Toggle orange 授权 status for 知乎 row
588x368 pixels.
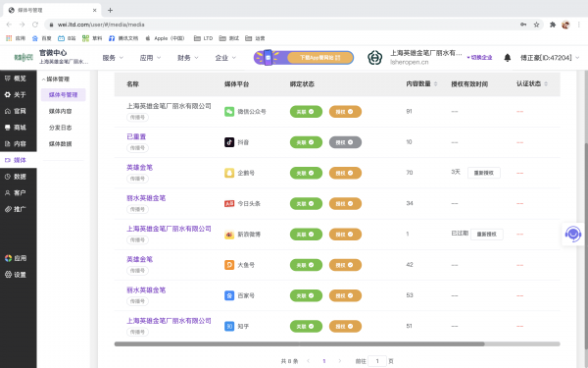coord(345,326)
